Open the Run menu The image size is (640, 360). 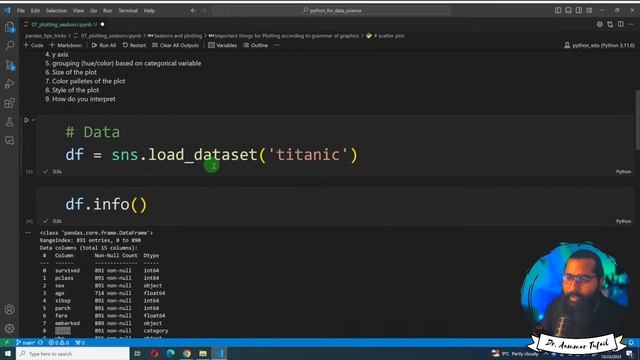[x=107, y=11]
